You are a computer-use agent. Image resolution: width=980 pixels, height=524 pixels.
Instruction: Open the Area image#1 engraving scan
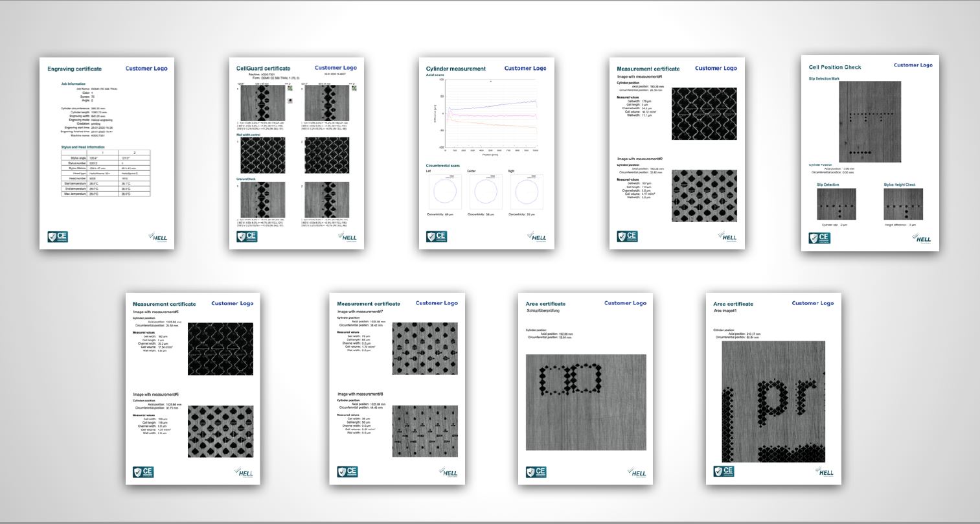point(773,402)
